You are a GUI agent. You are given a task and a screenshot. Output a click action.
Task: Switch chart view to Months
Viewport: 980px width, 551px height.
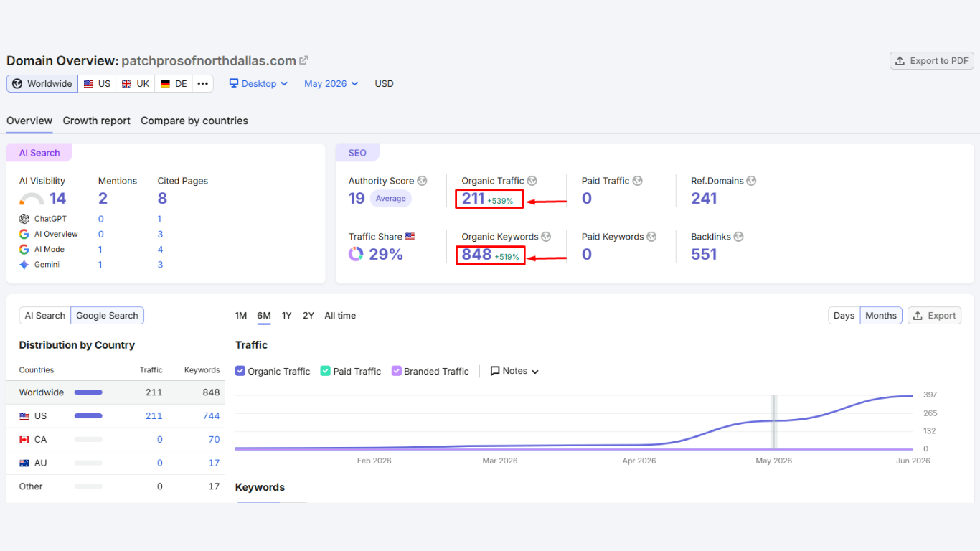click(881, 316)
